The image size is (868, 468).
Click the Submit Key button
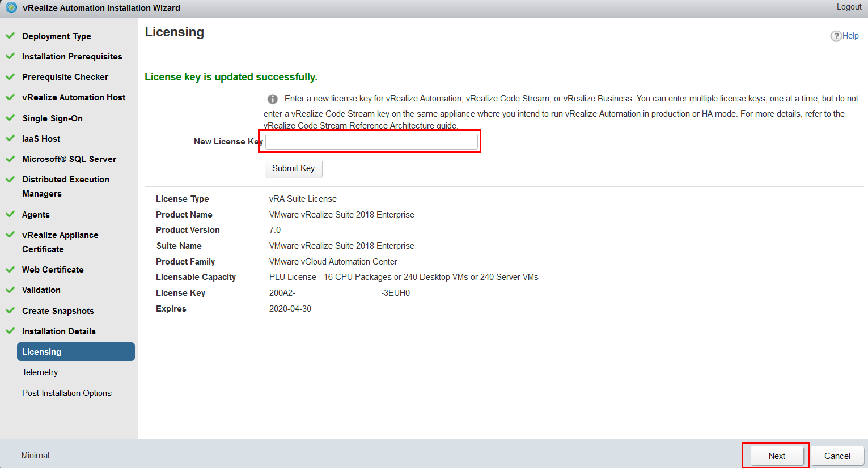pos(294,168)
